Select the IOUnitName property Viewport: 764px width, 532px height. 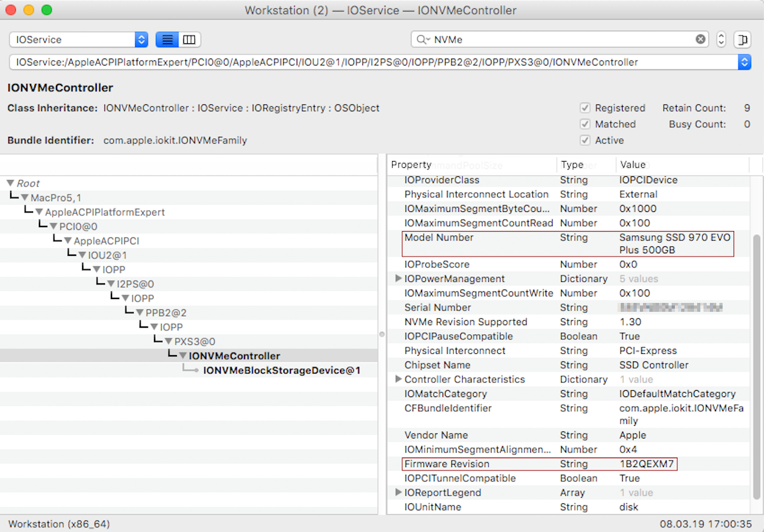click(x=569, y=507)
